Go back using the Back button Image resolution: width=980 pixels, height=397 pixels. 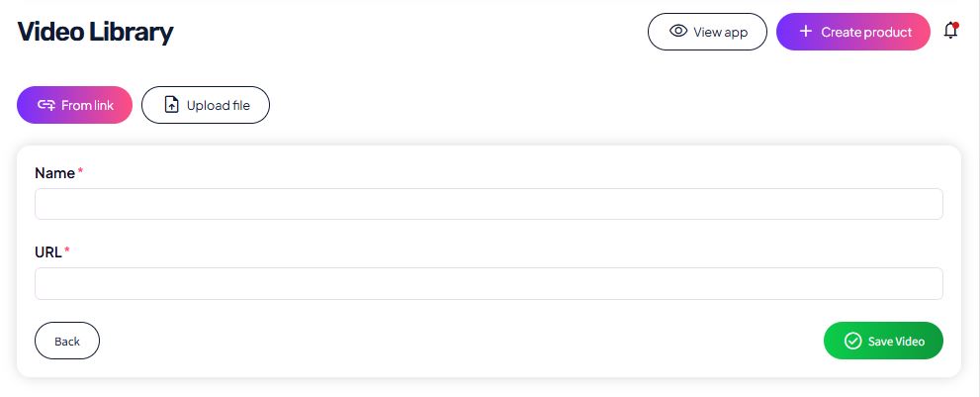67,341
